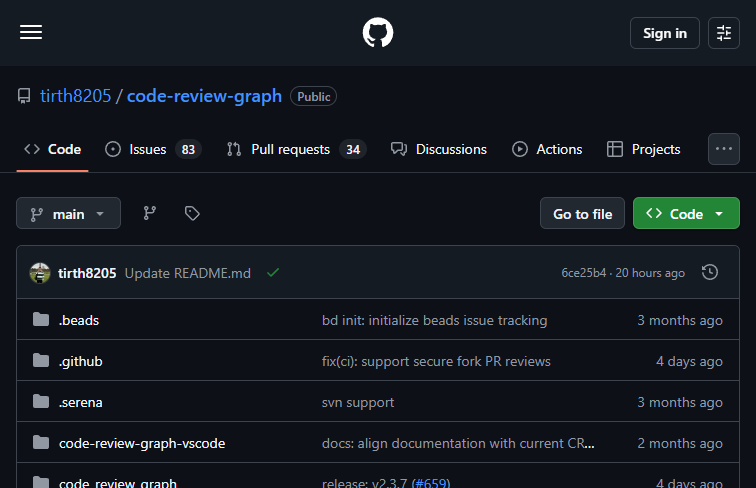The height and width of the screenshot is (488, 756).
Task: Open the .github folder
Action: (x=81, y=361)
